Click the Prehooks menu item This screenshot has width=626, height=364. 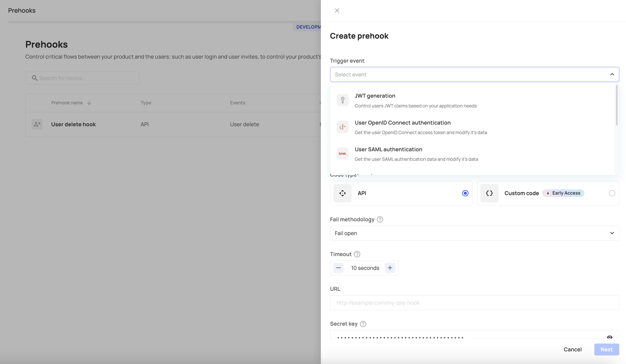(22, 10)
